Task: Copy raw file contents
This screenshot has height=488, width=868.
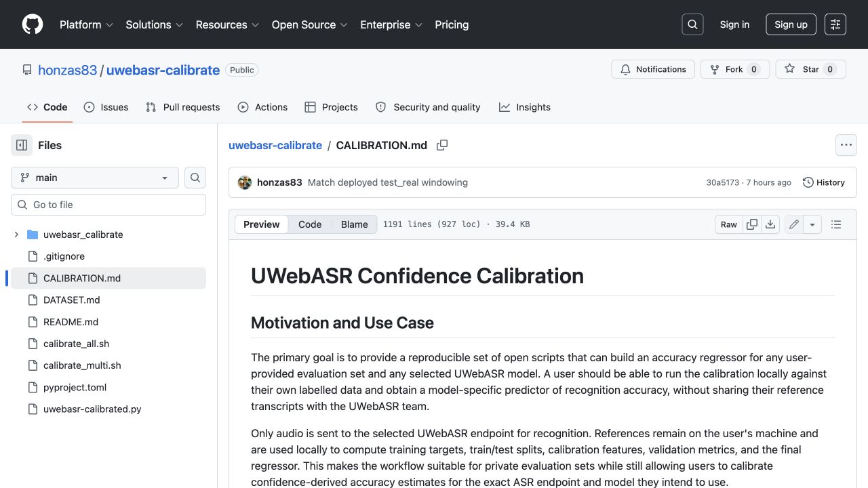Action: click(752, 224)
